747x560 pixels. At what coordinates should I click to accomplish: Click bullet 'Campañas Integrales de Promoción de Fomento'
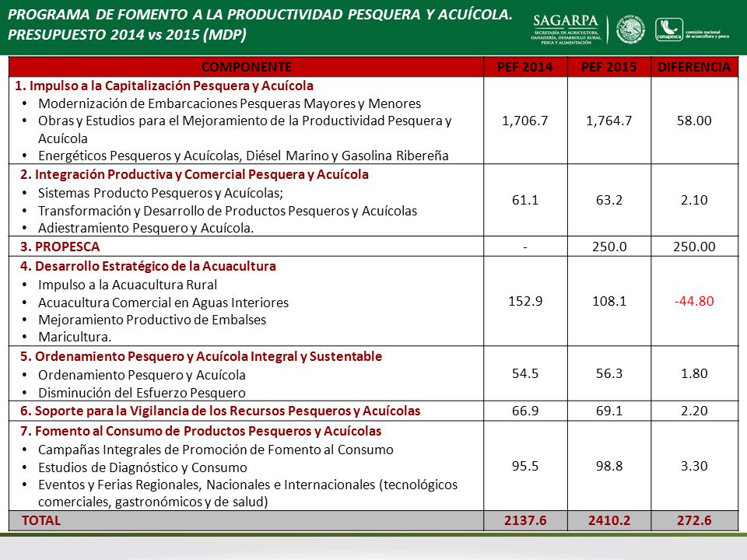216,450
